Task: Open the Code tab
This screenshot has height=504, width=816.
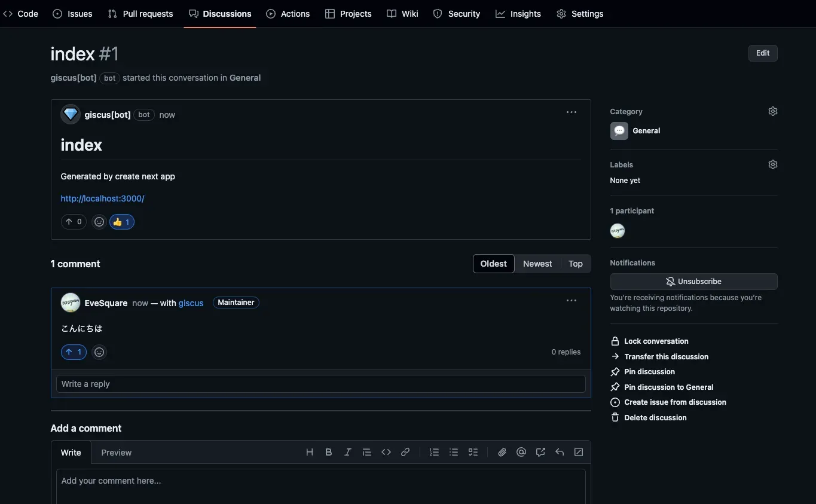Action: click(x=21, y=14)
